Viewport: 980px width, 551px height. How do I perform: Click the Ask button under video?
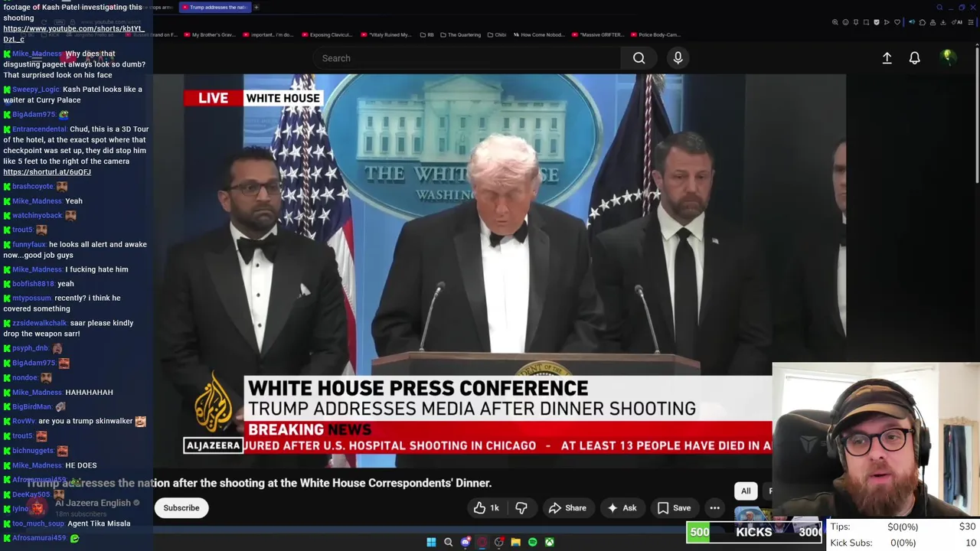pos(622,508)
